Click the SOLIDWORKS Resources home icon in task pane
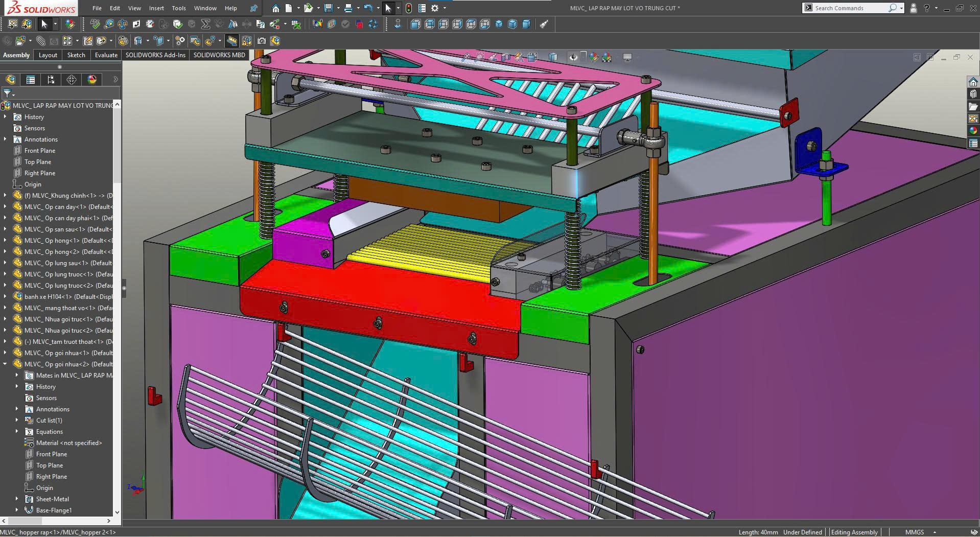Image resolution: width=980 pixels, height=537 pixels. click(x=973, y=82)
